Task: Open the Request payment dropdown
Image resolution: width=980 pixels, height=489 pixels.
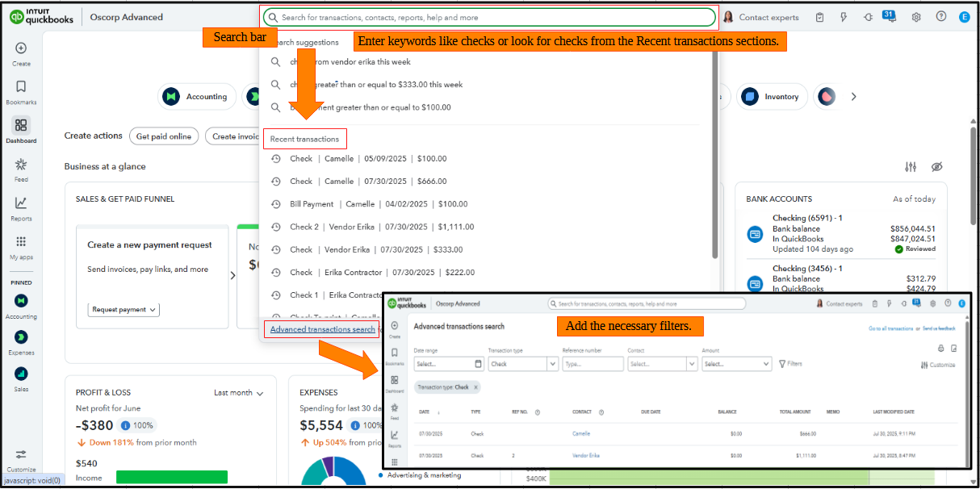Action: (x=124, y=309)
